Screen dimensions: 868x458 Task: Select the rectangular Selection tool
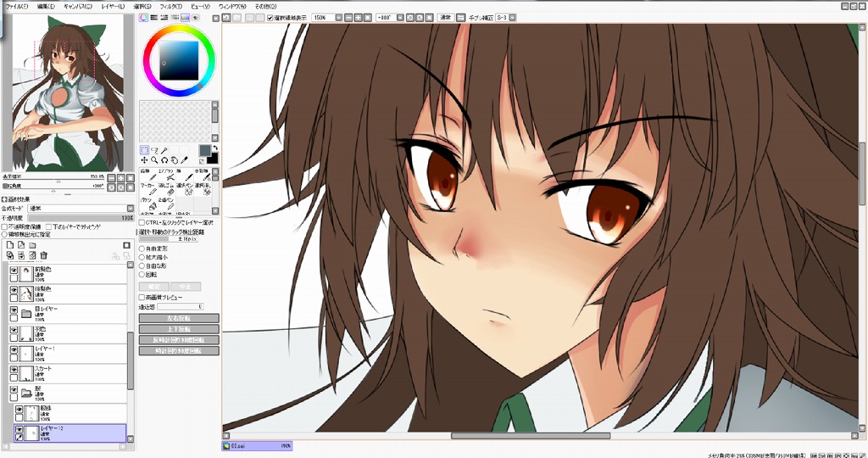[x=144, y=150]
